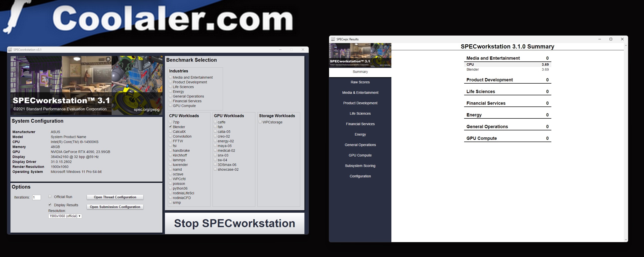644x257 pixels.
Task: Enable the sw-04 GPU workload
Action: 215,160
